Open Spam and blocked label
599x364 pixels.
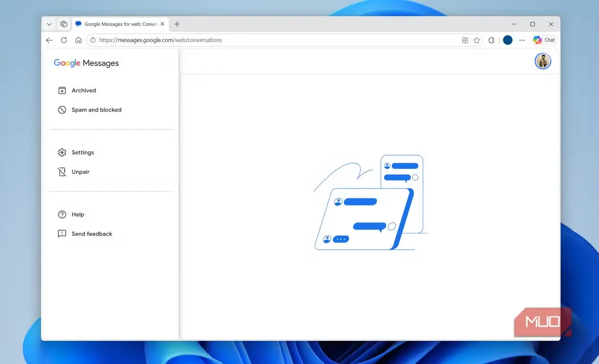click(96, 110)
